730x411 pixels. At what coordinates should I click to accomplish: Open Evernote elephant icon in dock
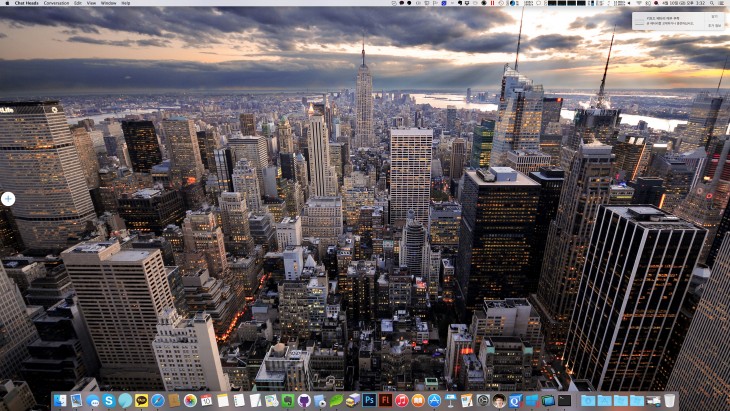tap(288, 401)
